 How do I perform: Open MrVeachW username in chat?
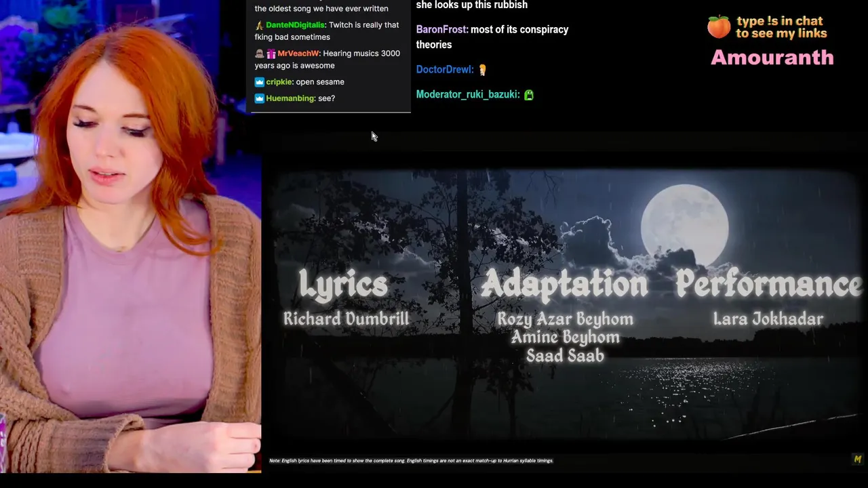(298, 54)
